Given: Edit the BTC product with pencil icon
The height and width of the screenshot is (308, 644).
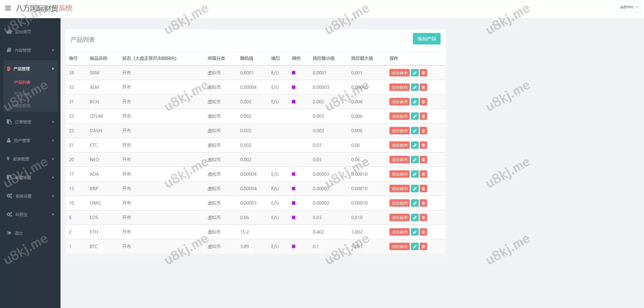Looking at the screenshot, I should tap(415, 246).
